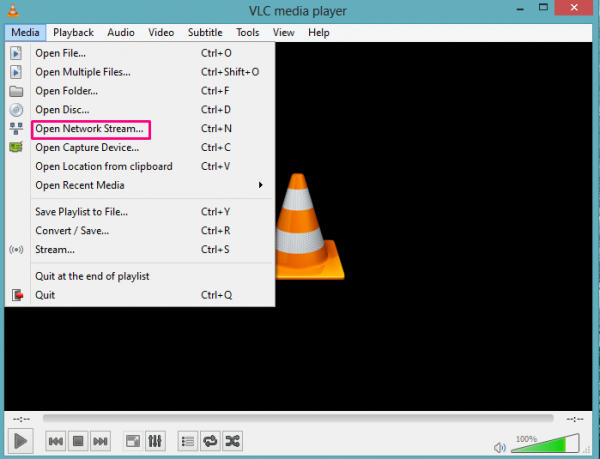Click the capture device card icon
Viewport: 600px width, 459px height.
16,147
